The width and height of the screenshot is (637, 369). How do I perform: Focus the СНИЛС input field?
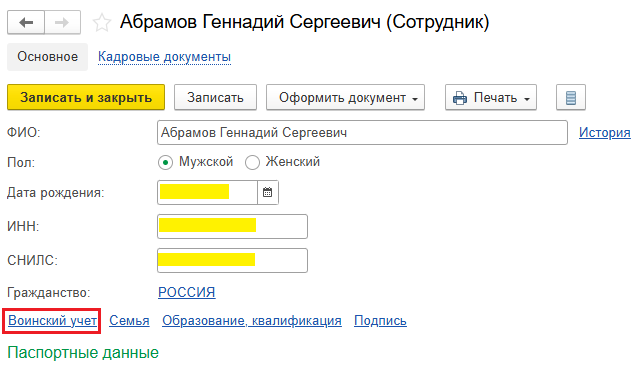(x=232, y=260)
